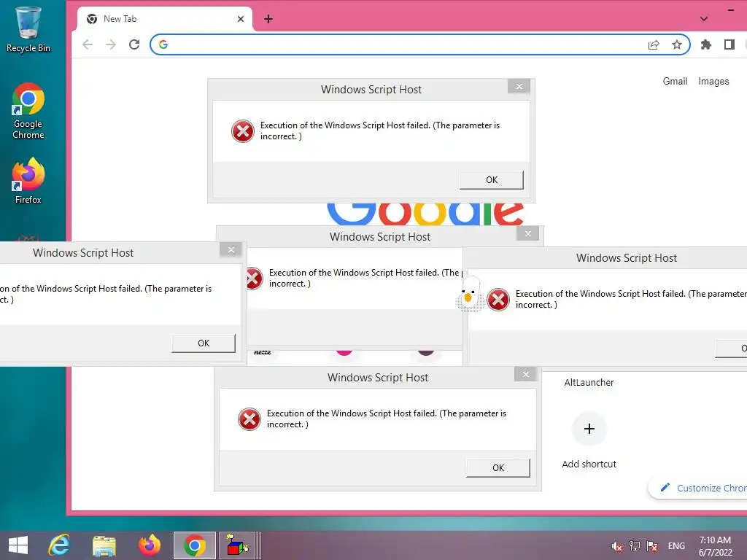Click OK in the topmost Script Host dialog
Viewport: 747px width, 560px height.
point(492,180)
